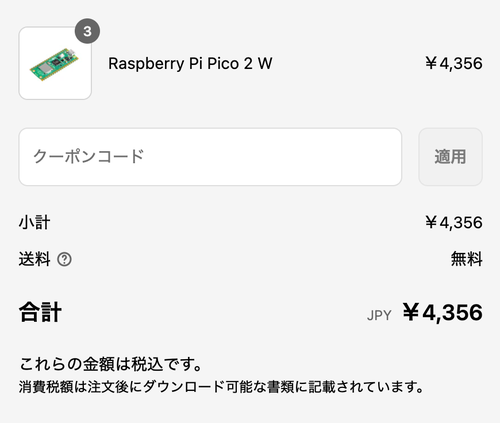The image size is (500, 423).
Task: Select the Raspberry Pi Pico 2 W title
Action: [x=190, y=63]
